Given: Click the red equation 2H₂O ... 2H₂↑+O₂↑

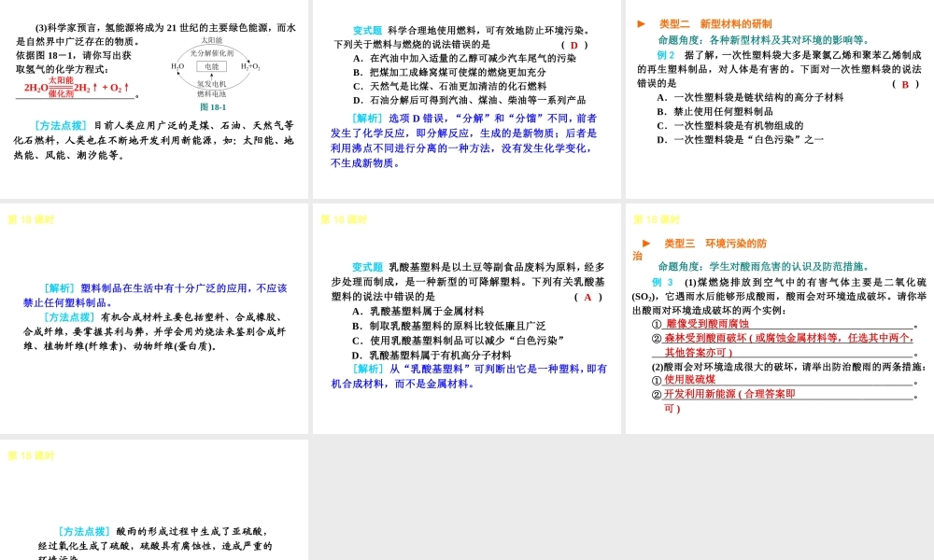Looking at the screenshot, I should (x=77, y=88).
